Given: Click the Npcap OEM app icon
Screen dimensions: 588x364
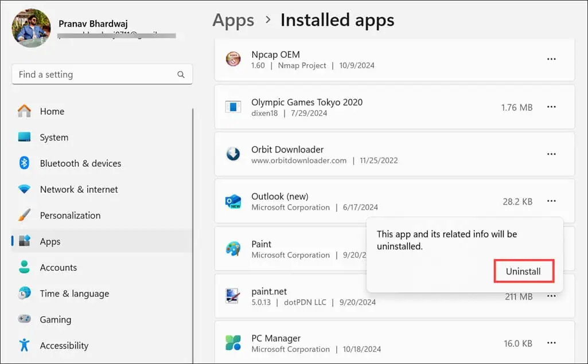Looking at the screenshot, I should coord(233,59).
